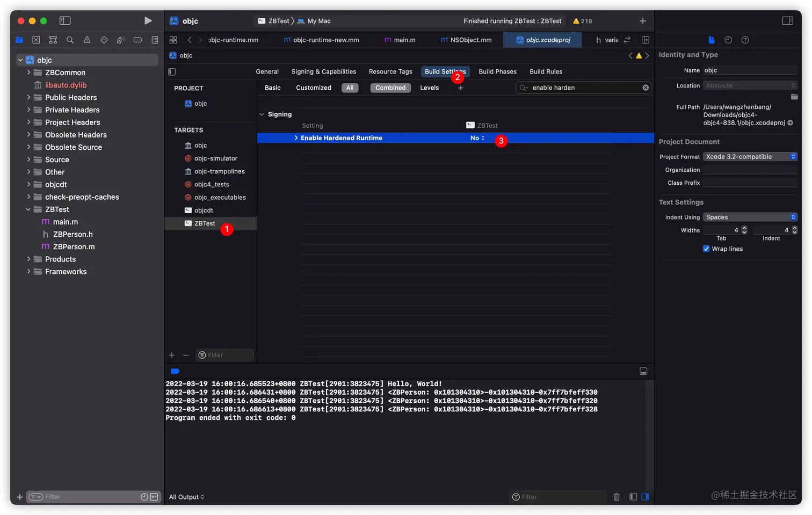Switch to the General tab
Screen dimensions: 812x515
pyautogui.click(x=267, y=71)
